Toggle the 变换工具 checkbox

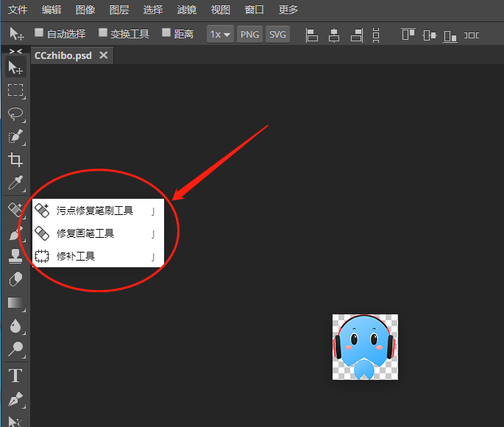click(104, 33)
